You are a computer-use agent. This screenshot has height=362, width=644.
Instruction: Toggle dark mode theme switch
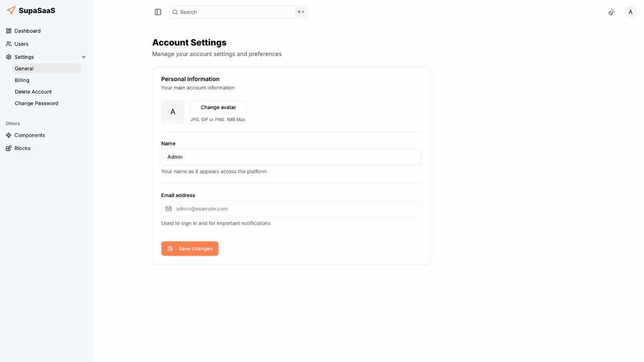coord(612,12)
